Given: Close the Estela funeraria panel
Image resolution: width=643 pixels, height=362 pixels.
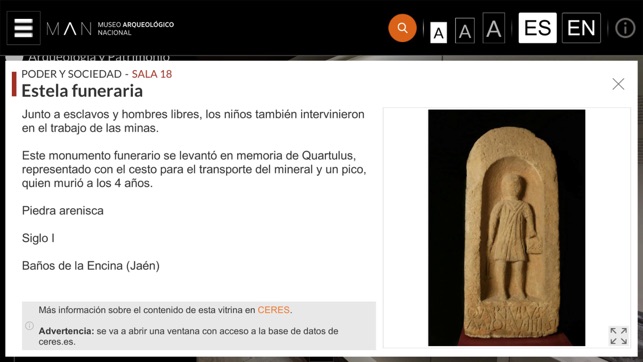Looking at the screenshot, I should coord(618,84).
